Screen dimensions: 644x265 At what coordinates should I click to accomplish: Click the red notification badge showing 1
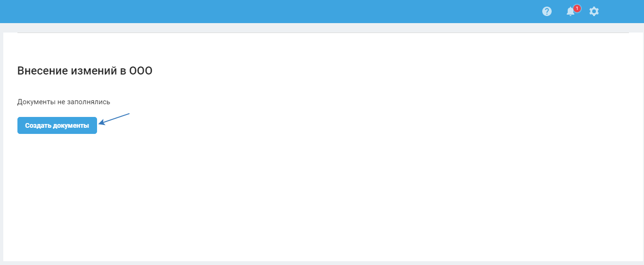coord(577,8)
